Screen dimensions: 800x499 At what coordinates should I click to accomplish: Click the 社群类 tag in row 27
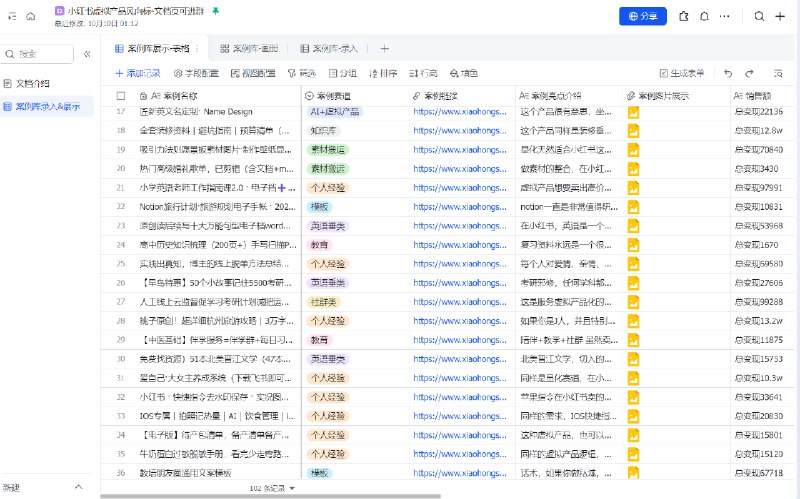[x=323, y=302]
